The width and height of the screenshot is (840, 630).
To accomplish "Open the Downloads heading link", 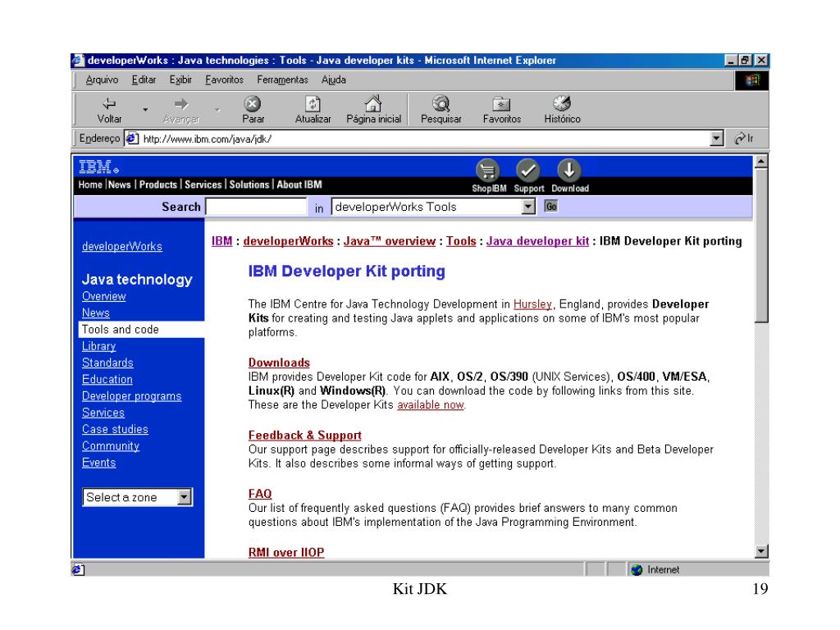I will tap(279, 363).
